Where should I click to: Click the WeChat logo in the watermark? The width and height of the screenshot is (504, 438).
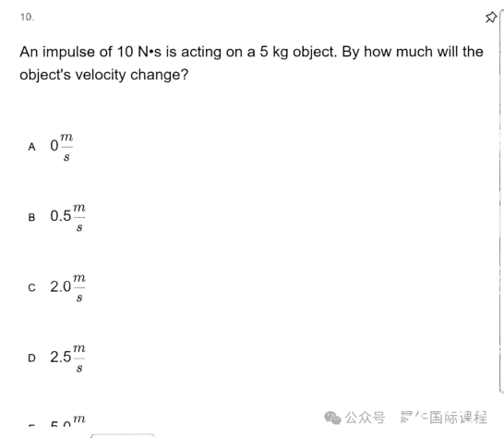[332, 418]
